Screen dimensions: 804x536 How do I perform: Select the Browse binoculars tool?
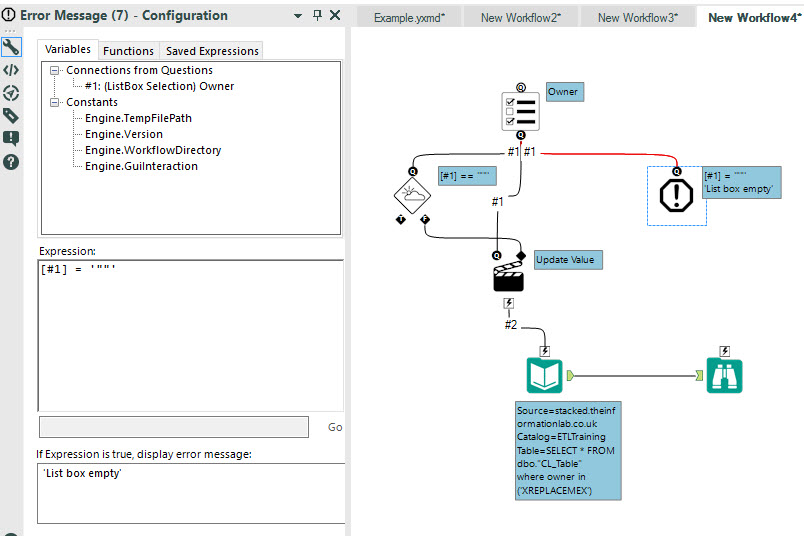725,376
